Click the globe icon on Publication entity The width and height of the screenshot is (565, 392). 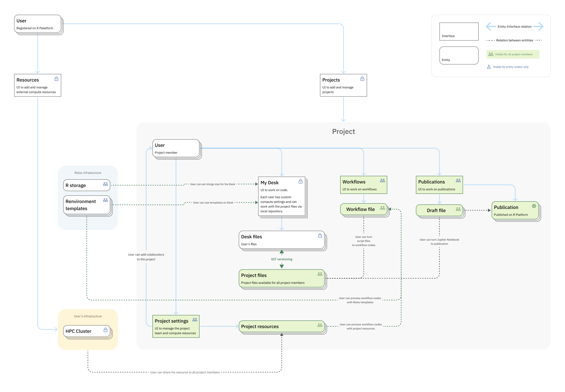pos(534,206)
